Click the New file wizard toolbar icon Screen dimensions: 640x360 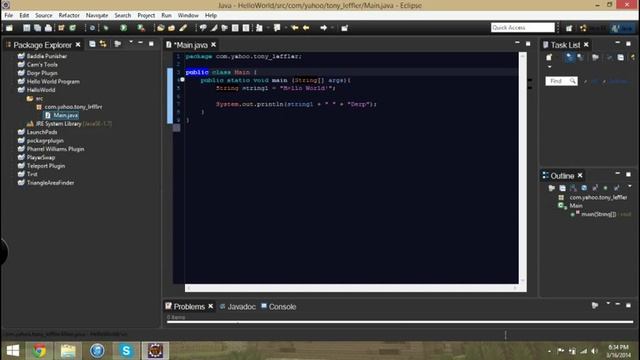point(9,28)
